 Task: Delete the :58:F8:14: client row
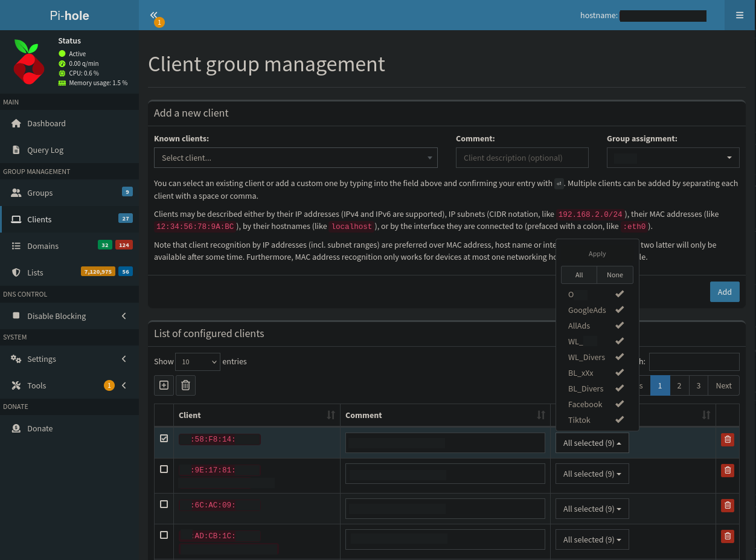pos(728,440)
